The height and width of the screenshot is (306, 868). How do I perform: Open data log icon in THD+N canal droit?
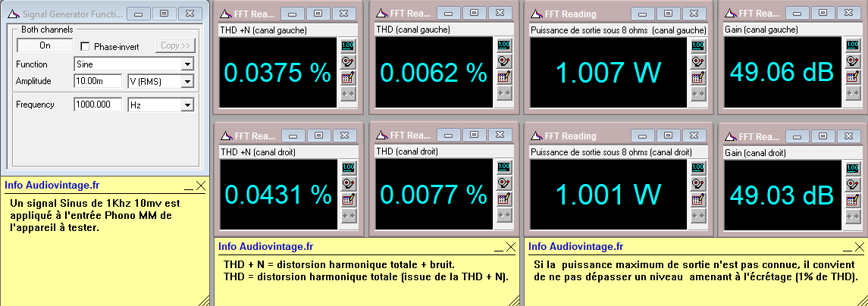[x=348, y=199]
